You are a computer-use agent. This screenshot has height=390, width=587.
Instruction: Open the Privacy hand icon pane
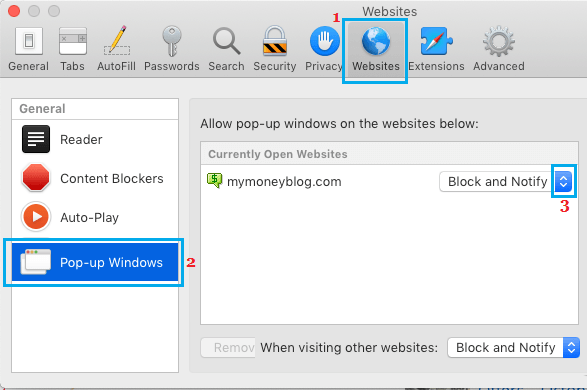324,49
